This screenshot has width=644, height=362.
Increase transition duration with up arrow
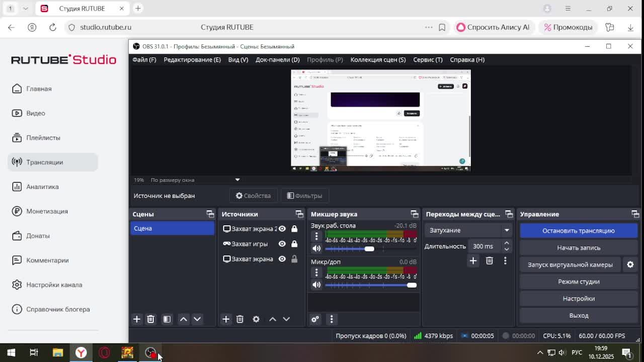(x=507, y=243)
